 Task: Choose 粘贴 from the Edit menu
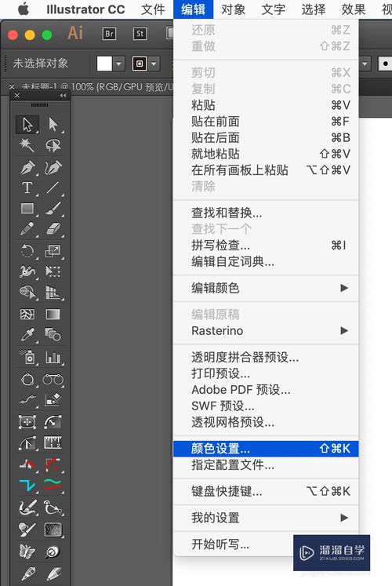[266, 105]
